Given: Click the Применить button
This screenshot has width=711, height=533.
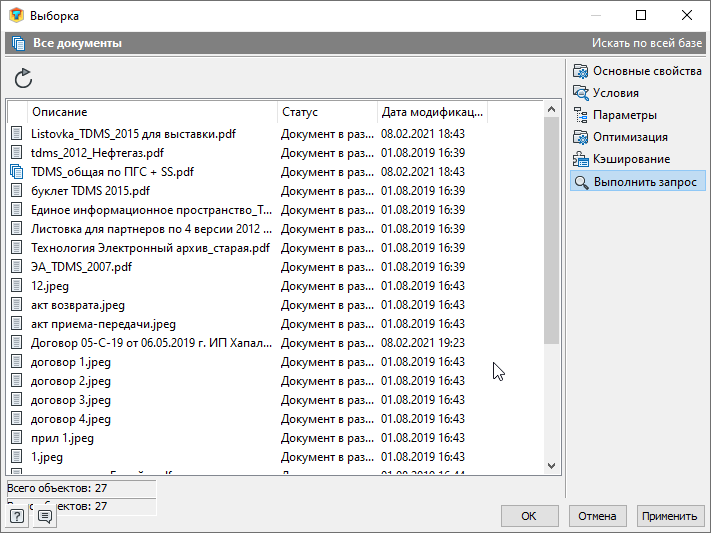Looking at the screenshot, I should 669,516.
